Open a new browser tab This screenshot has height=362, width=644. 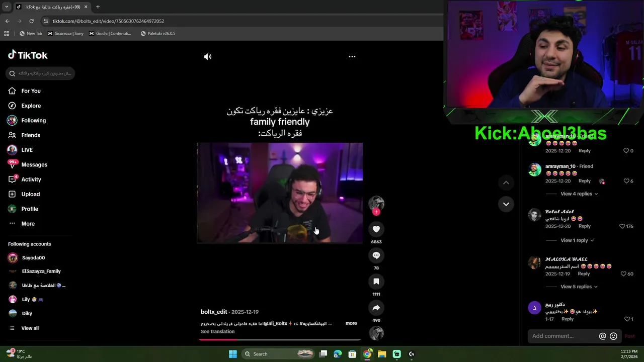98,7
